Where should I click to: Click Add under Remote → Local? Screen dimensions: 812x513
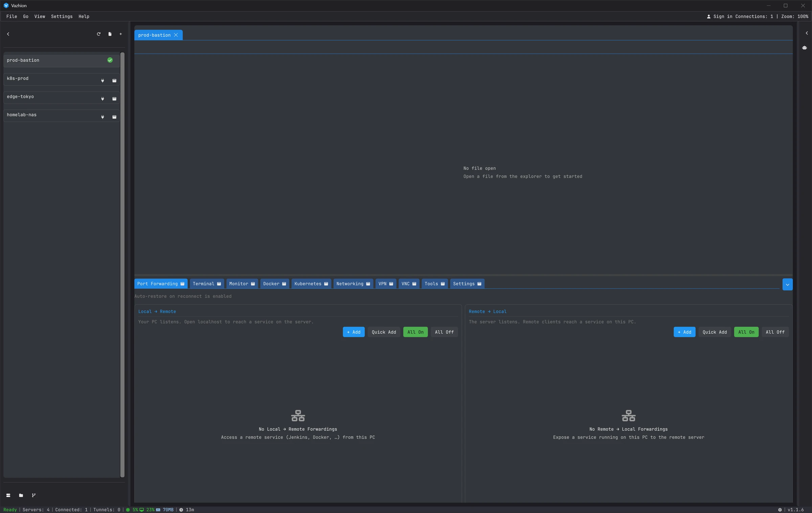(x=684, y=332)
